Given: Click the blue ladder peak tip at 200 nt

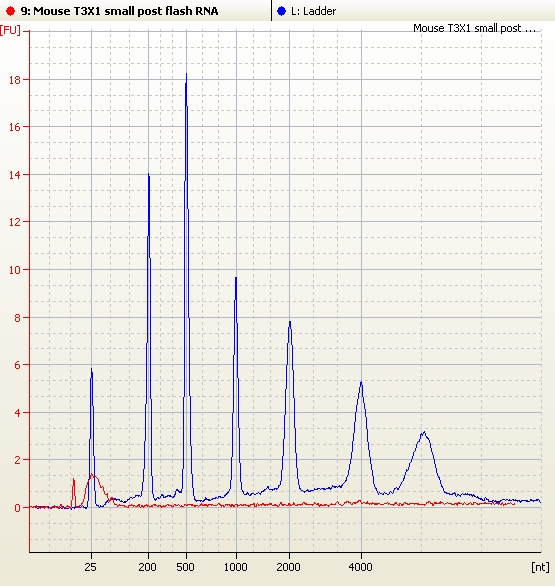Looking at the screenshot, I should coord(149,175).
